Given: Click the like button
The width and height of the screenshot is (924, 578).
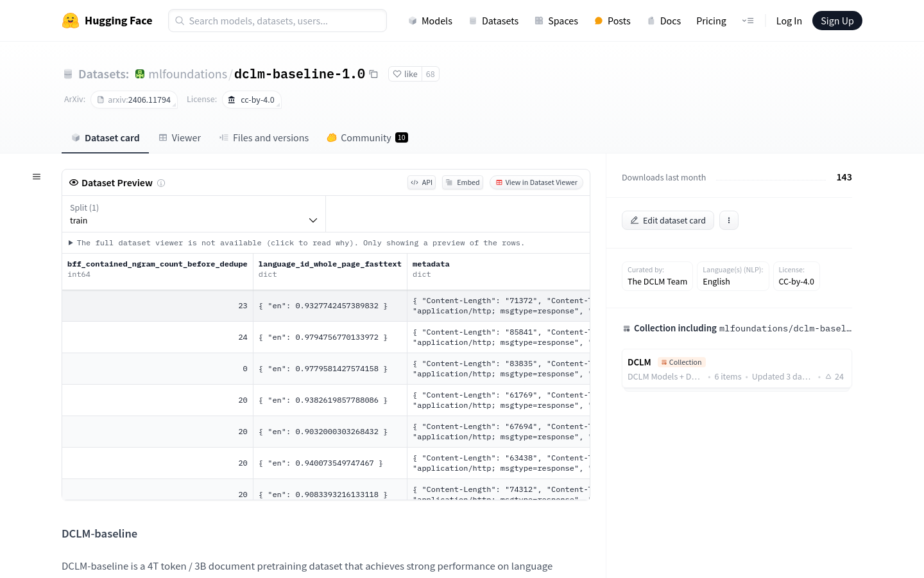Looking at the screenshot, I should (x=405, y=74).
